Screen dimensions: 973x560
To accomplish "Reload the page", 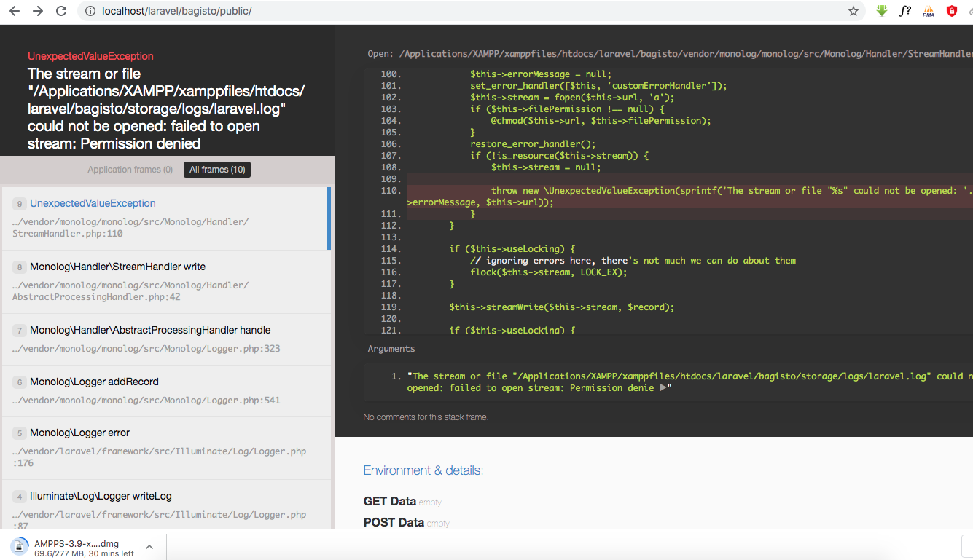I will (x=61, y=11).
